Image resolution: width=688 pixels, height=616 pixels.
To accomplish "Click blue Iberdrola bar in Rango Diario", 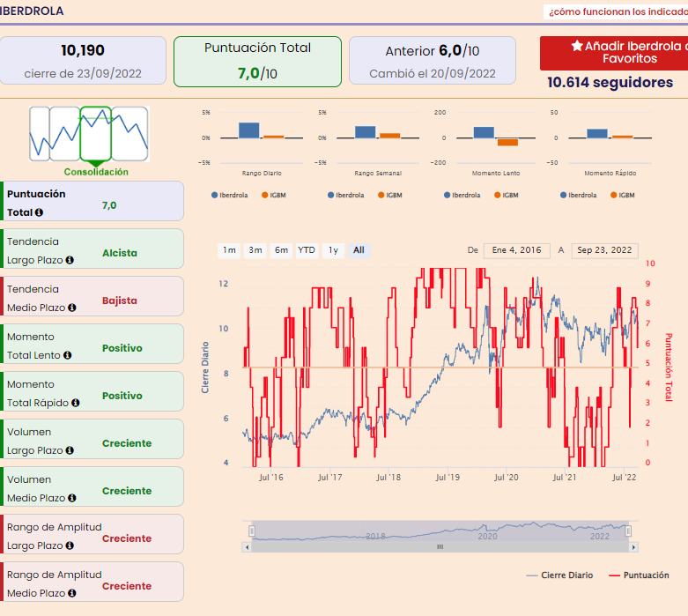I will (x=248, y=130).
